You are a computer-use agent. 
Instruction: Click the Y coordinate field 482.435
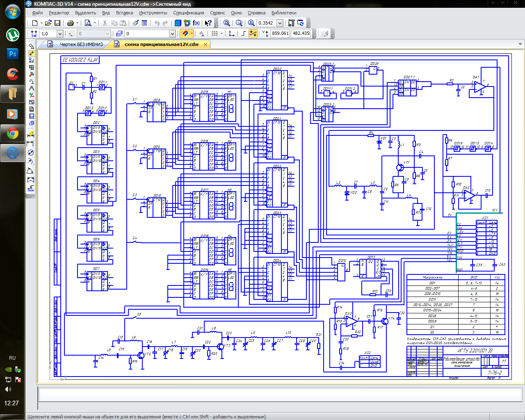pos(301,34)
